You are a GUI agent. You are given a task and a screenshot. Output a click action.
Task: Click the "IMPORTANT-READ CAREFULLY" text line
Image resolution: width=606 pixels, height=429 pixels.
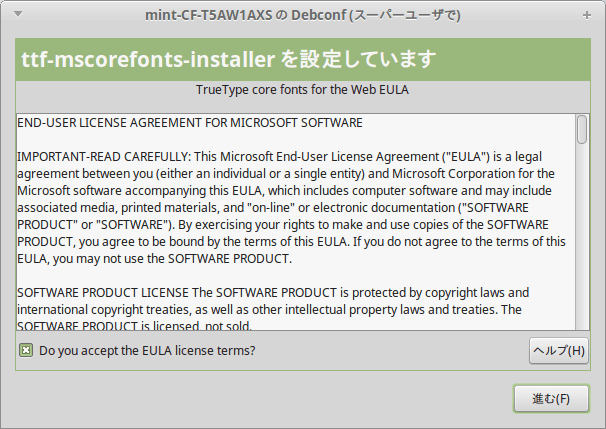click(x=279, y=157)
